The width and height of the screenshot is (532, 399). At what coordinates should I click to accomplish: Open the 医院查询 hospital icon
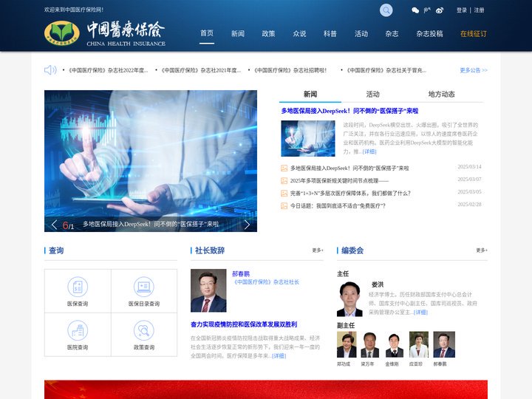pos(78,330)
